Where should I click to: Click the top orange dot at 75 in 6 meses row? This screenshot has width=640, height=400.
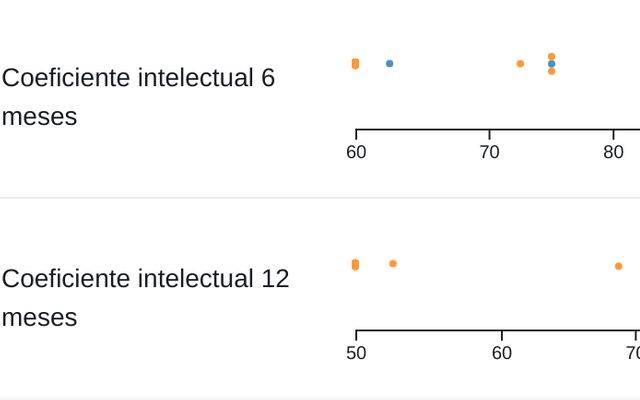tap(551, 56)
